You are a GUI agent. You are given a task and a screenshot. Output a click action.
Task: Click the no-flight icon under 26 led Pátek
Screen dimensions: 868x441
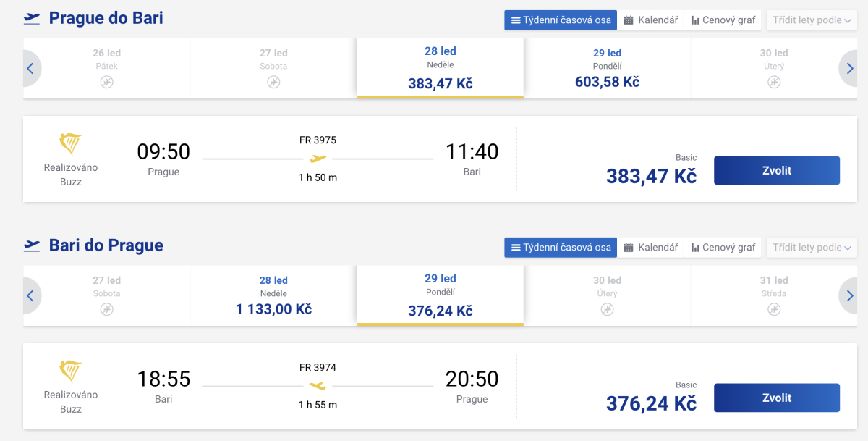click(106, 83)
